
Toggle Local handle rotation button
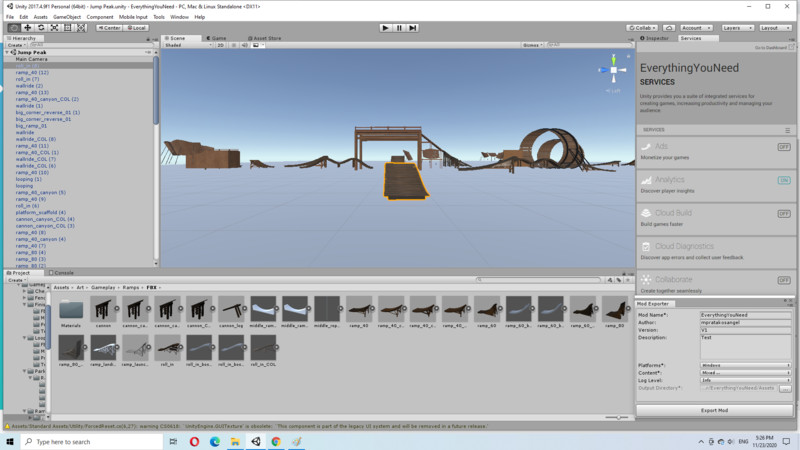[x=136, y=28]
